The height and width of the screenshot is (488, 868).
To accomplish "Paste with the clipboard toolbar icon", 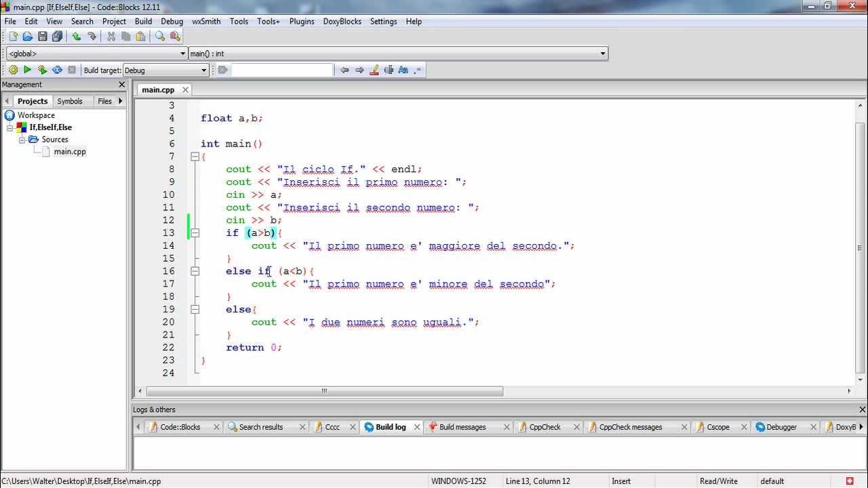I will tap(140, 37).
